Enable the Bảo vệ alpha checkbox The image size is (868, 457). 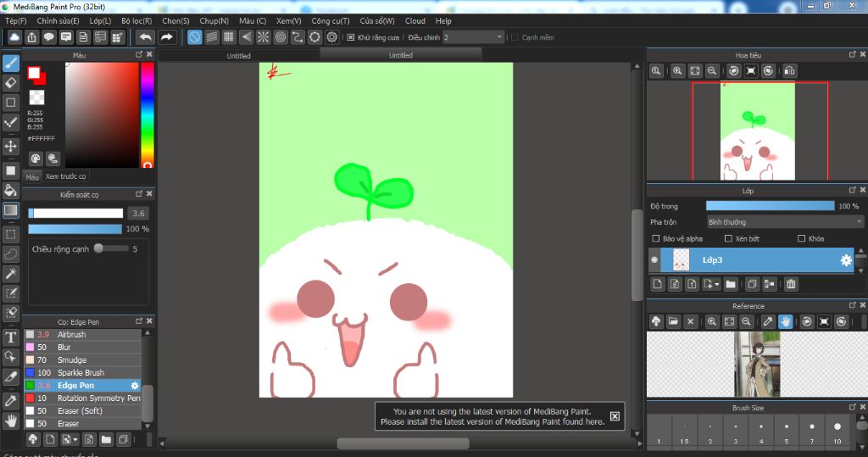655,239
